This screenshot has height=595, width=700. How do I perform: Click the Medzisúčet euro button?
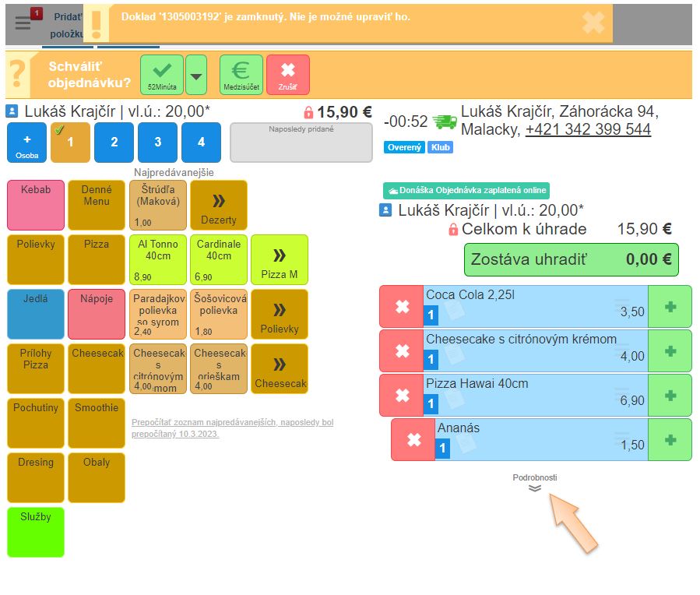click(x=241, y=75)
